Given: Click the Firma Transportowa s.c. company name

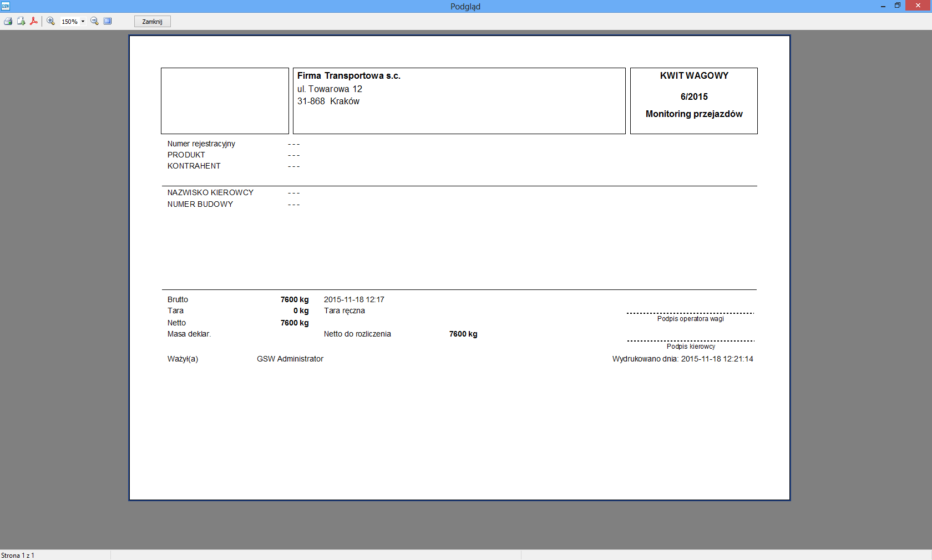Looking at the screenshot, I should 348,76.
